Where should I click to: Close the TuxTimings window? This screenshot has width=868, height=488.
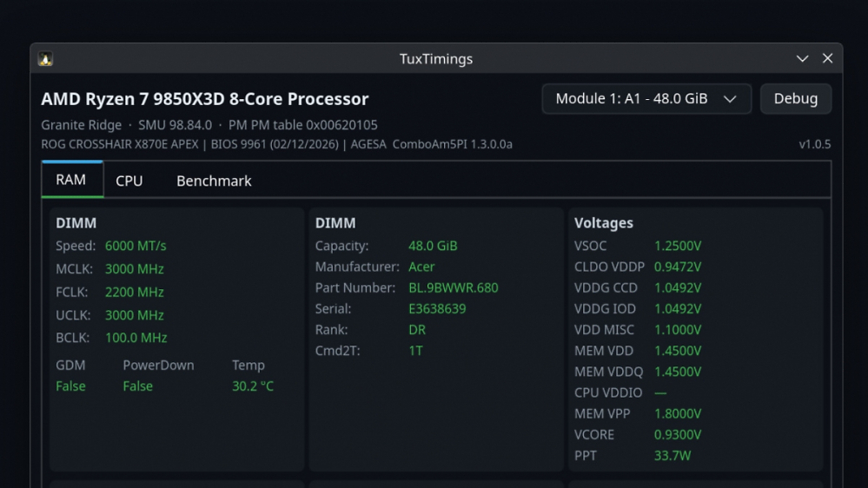point(827,58)
